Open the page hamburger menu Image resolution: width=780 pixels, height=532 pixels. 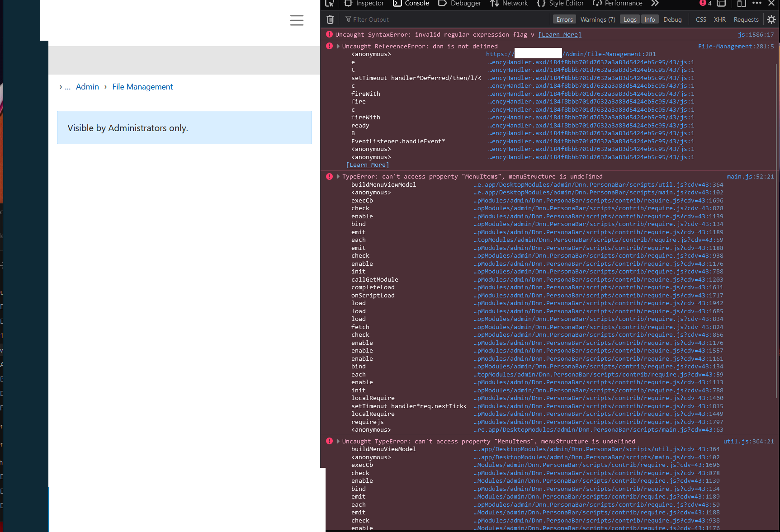point(297,20)
